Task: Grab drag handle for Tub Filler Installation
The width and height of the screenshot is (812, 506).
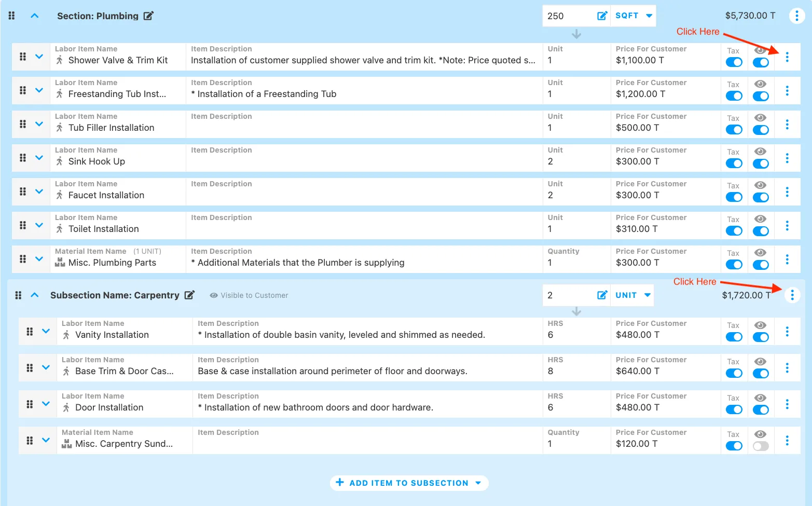Action: pyautogui.click(x=23, y=124)
